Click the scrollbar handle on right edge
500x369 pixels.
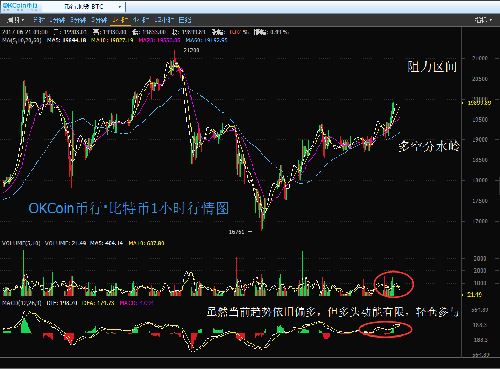[499, 187]
